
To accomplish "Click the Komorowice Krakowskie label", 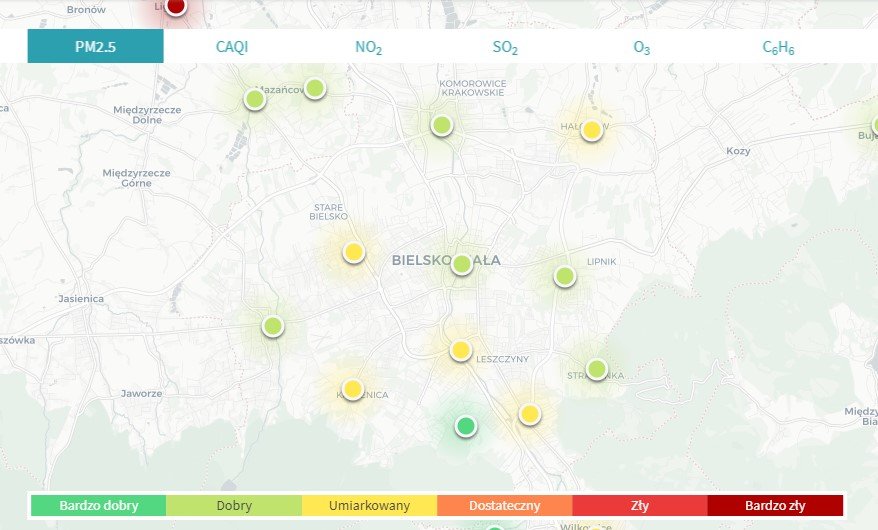I will [473, 88].
